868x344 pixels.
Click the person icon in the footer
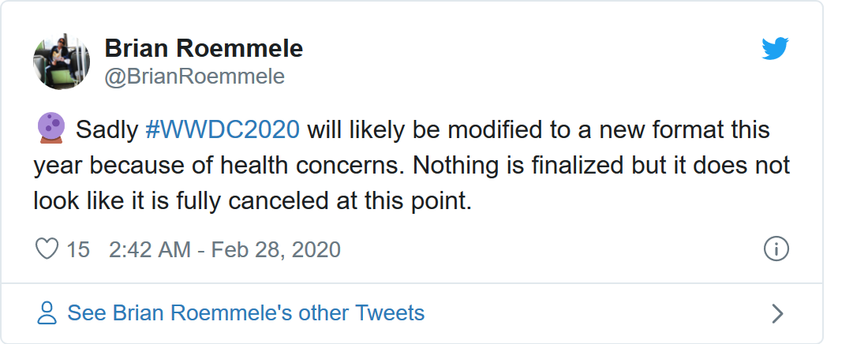point(47,313)
